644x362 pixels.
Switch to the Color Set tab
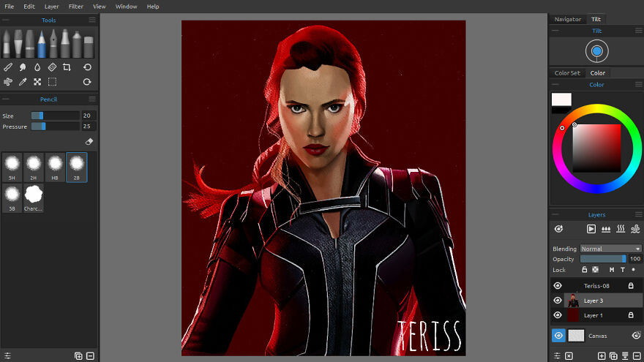pos(567,72)
